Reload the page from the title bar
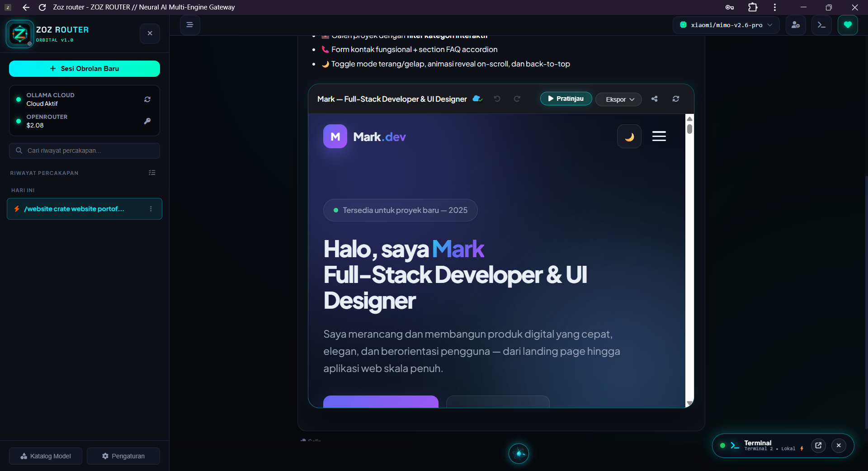 click(42, 7)
